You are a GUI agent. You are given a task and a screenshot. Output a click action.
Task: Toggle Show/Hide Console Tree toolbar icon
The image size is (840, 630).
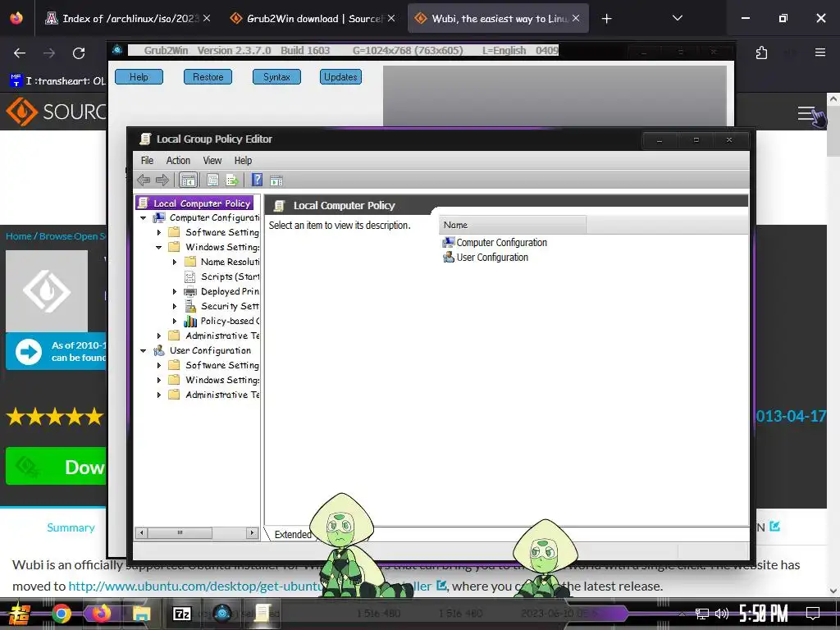[x=188, y=180]
